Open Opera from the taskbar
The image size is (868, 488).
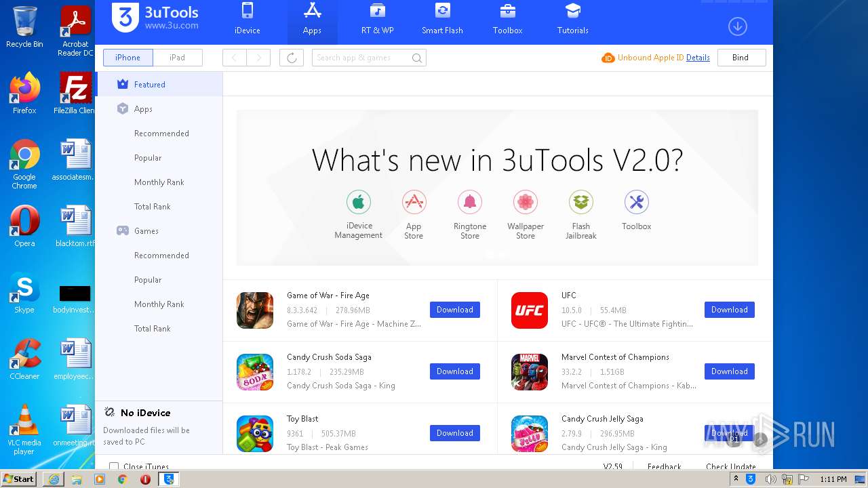coord(145,479)
